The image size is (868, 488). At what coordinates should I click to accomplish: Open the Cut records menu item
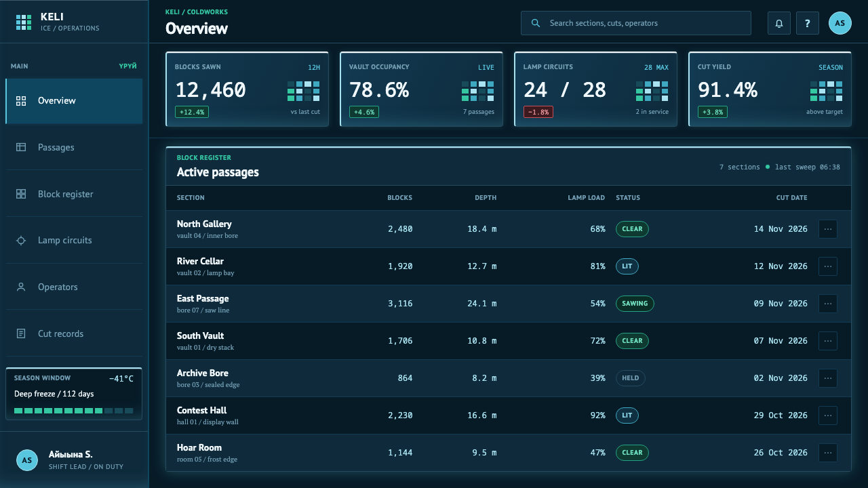click(x=74, y=333)
